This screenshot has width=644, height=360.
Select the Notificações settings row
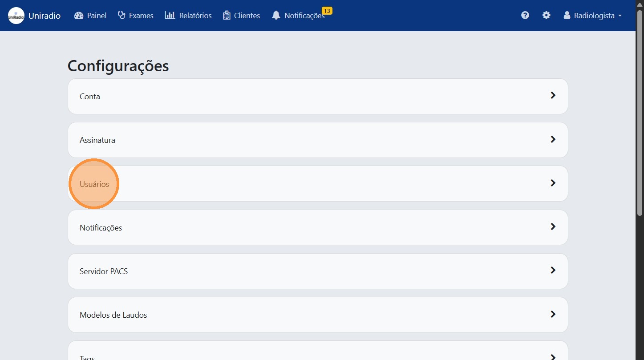coord(101,228)
